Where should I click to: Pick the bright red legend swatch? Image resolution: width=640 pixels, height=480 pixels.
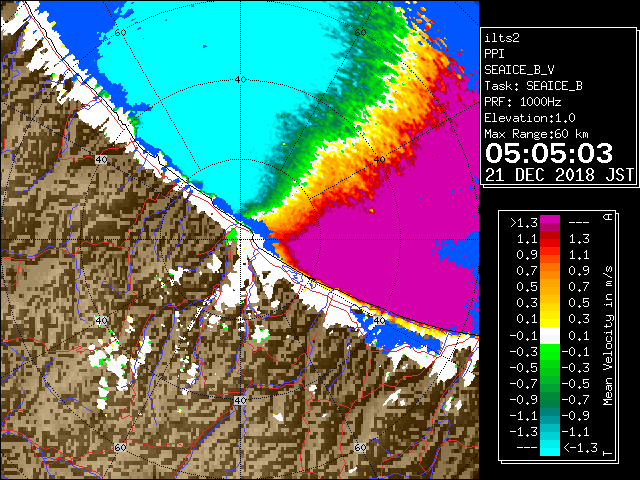point(550,242)
